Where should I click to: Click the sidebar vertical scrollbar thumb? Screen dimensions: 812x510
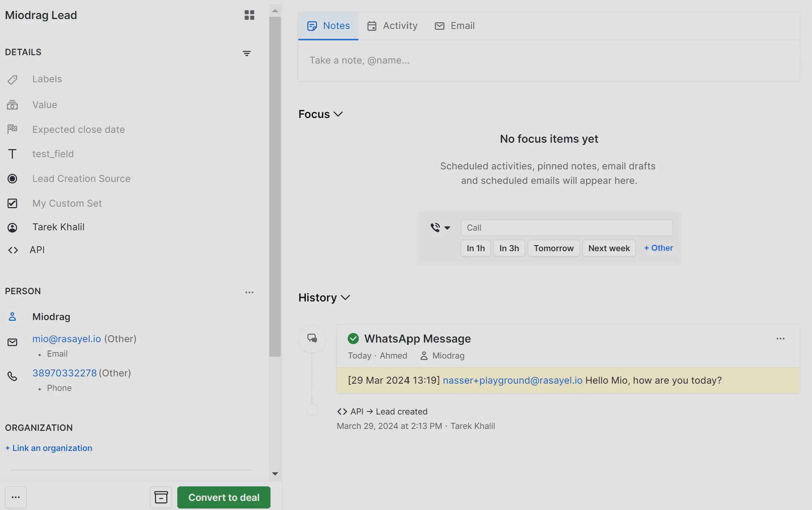tap(275, 186)
